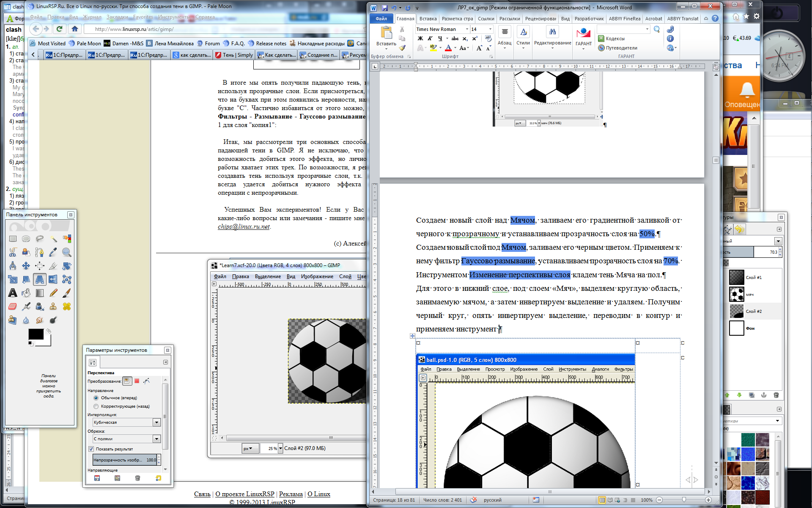The width and height of the screenshot is (812, 508).
Task: Choose the Heal bandage tool
Action: (x=67, y=306)
